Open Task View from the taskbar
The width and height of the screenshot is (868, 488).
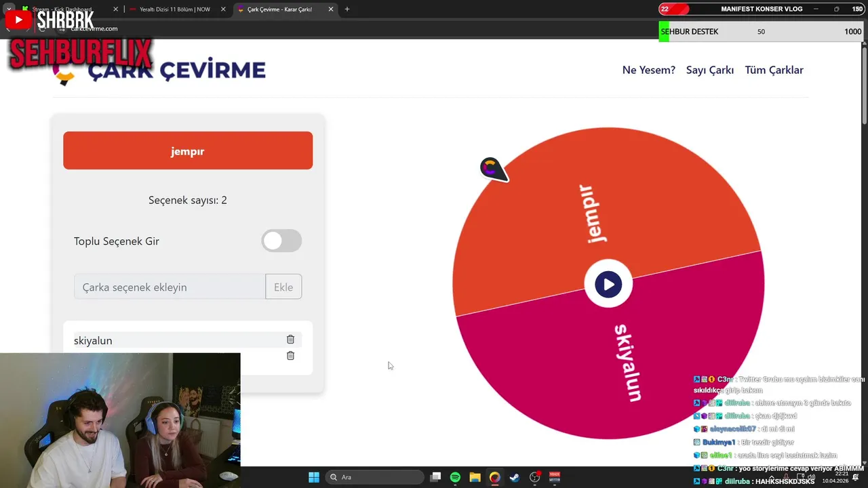click(x=436, y=477)
